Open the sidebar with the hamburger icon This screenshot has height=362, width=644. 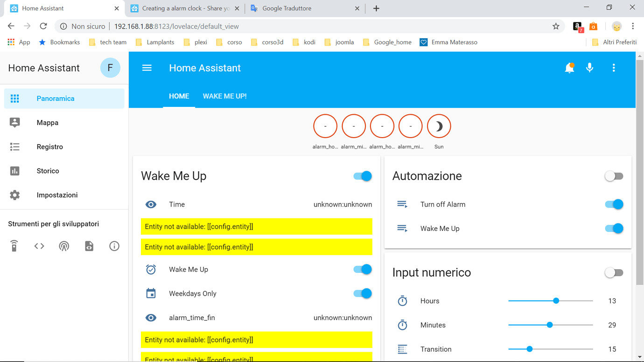[x=147, y=68]
